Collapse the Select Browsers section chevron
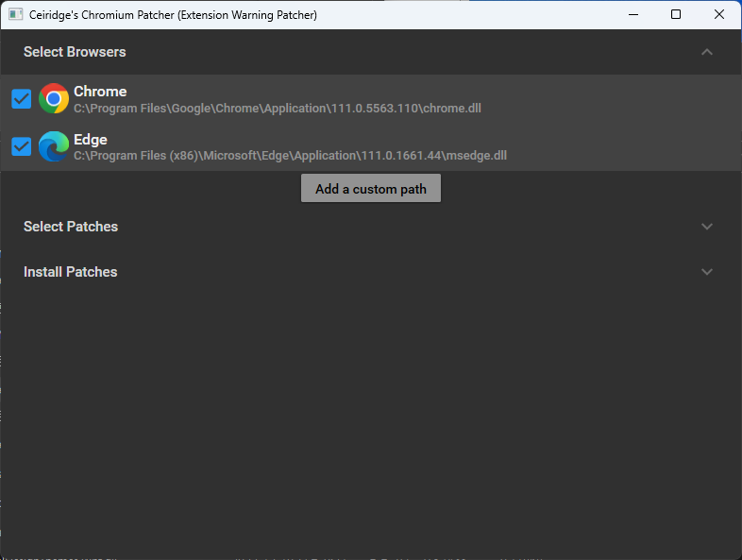The image size is (742, 560). (706, 52)
